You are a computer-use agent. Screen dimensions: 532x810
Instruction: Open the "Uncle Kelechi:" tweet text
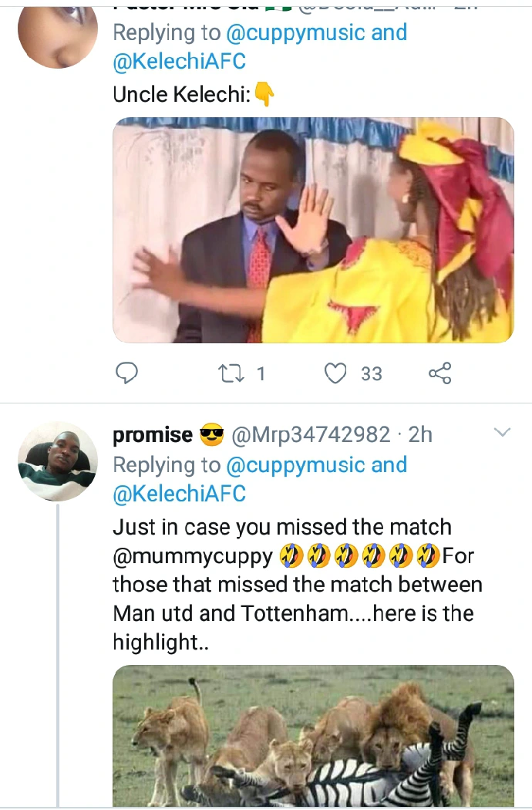point(182,94)
